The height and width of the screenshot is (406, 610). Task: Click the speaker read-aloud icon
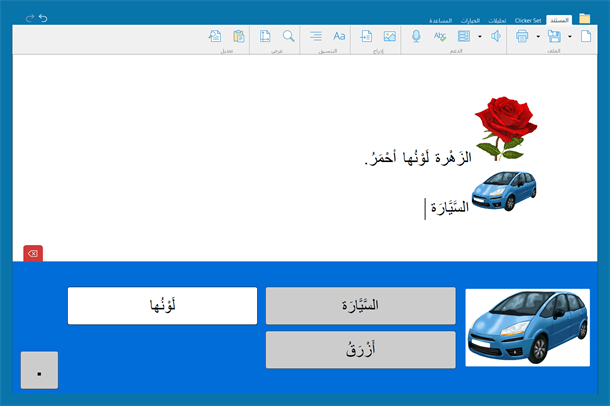[496, 36]
